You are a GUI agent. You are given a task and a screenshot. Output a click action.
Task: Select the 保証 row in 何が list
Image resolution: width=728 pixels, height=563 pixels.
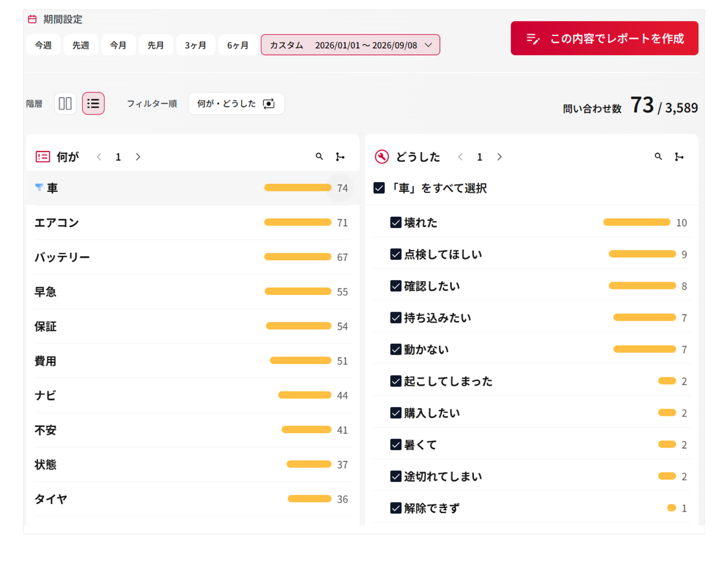[192, 326]
